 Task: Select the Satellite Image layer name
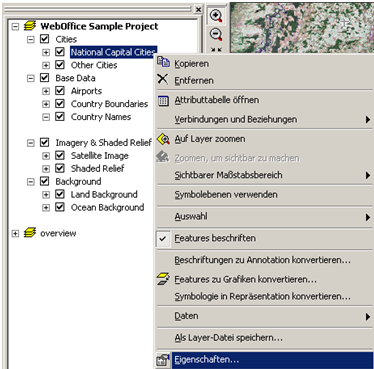click(x=100, y=156)
